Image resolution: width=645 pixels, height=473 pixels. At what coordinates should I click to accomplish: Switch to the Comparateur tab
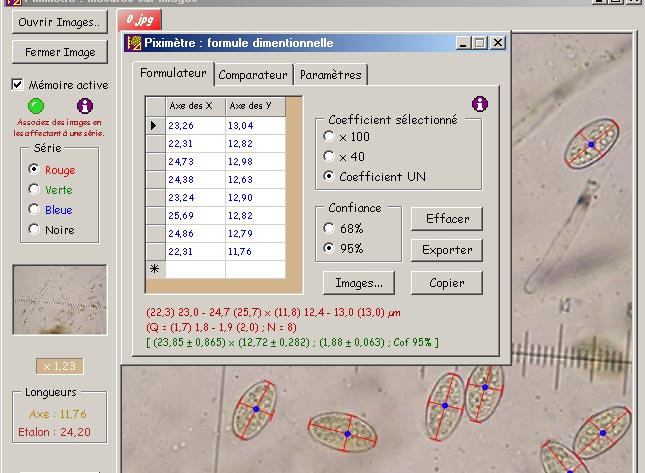[x=253, y=75]
